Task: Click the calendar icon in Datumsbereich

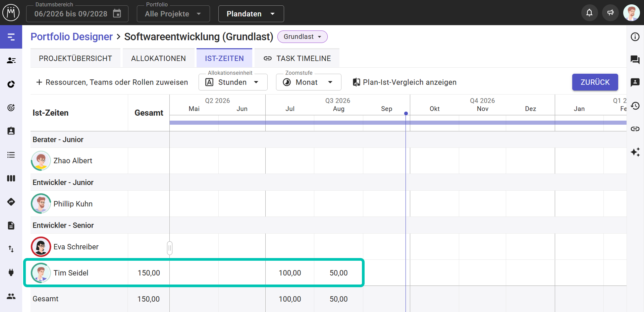Action: pyautogui.click(x=117, y=14)
